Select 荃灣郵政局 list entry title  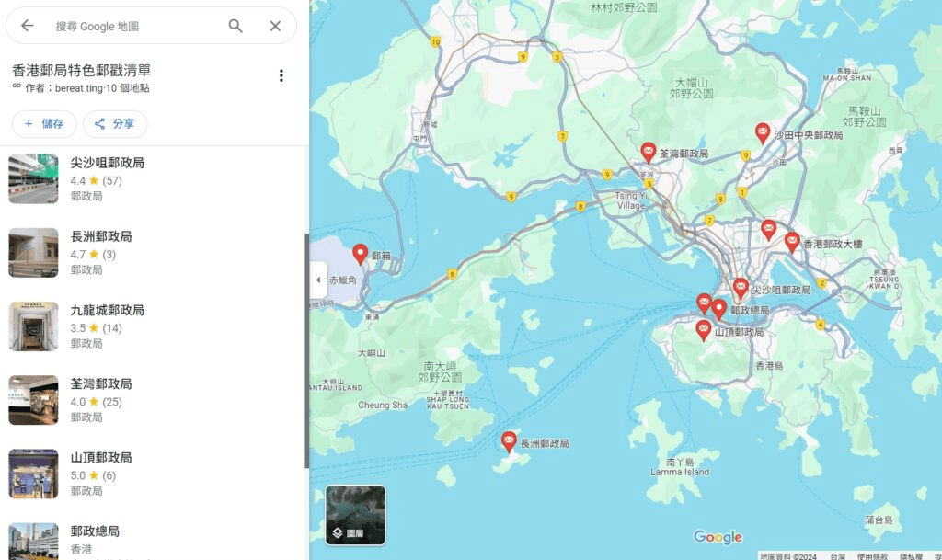tap(101, 384)
